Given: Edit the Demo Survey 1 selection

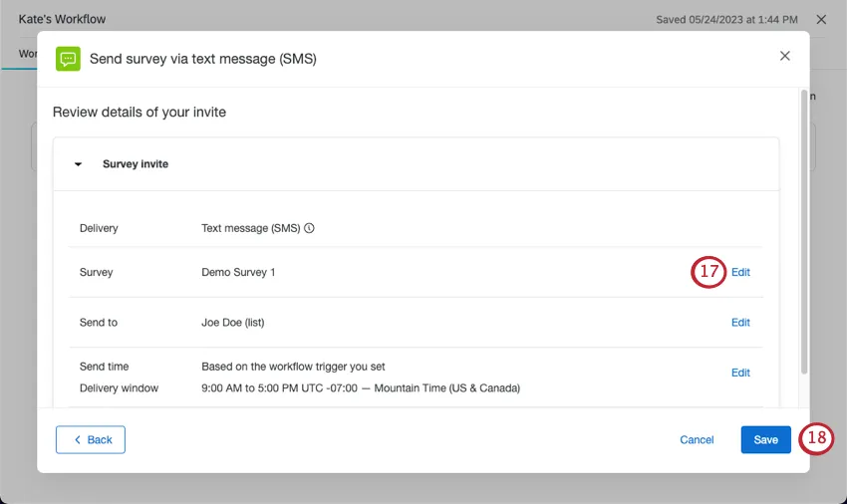Looking at the screenshot, I should pos(740,272).
